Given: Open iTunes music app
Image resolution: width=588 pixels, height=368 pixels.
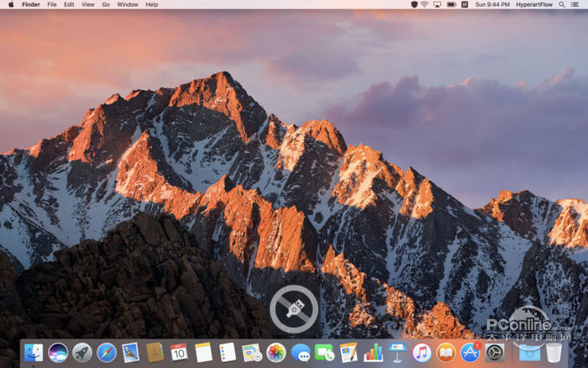Looking at the screenshot, I should pyautogui.click(x=422, y=353).
